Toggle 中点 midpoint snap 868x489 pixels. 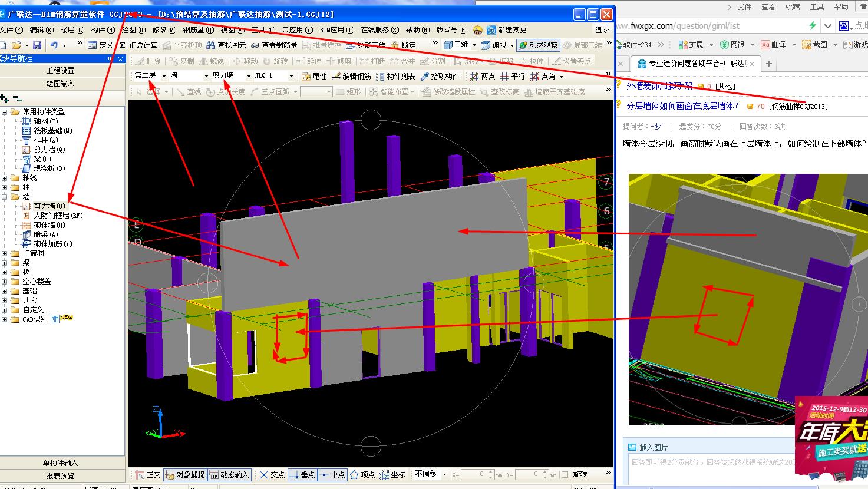(x=332, y=474)
